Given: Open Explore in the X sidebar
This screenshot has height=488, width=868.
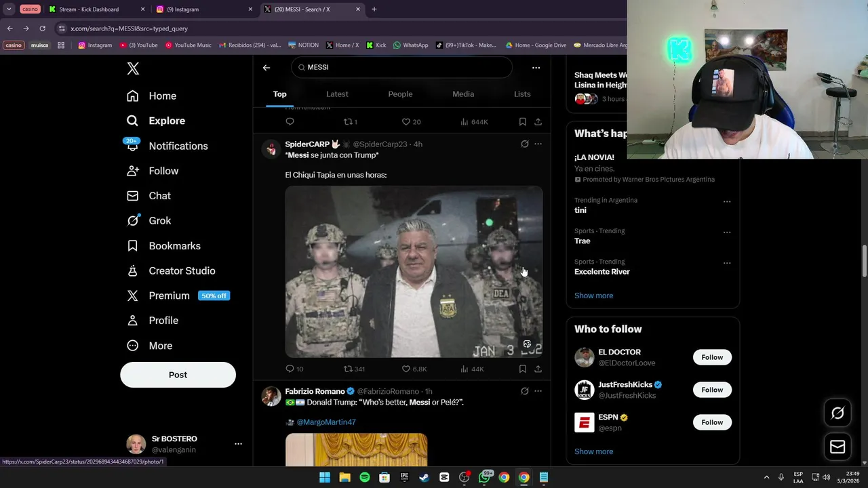Looking at the screenshot, I should tap(156, 121).
